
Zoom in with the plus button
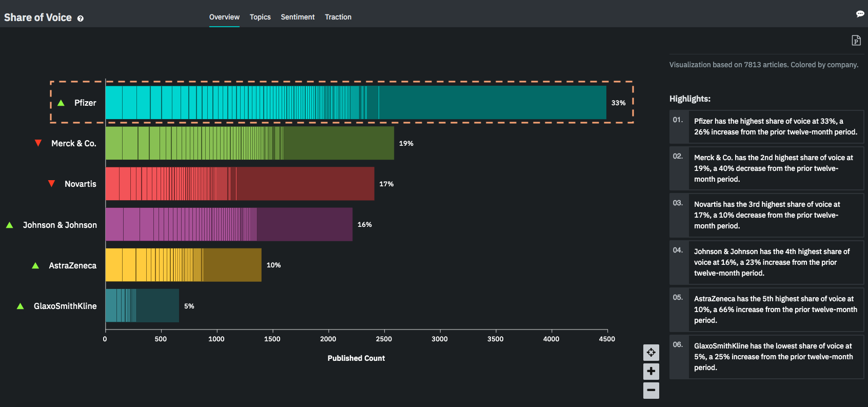(x=651, y=371)
